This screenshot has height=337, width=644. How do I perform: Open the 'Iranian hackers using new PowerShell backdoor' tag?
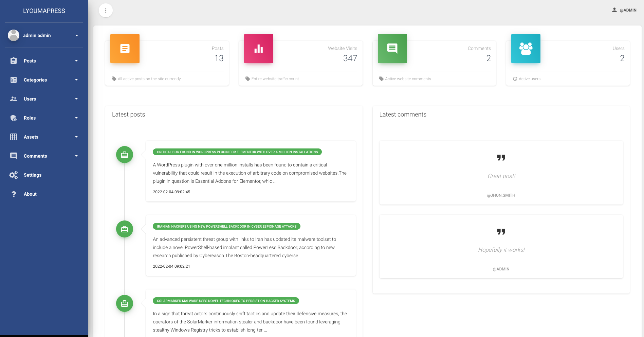226,227
